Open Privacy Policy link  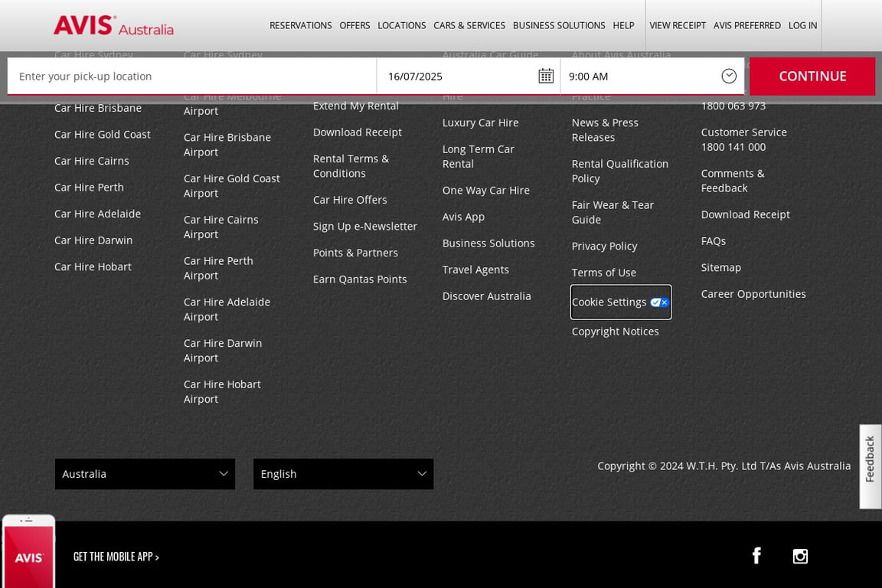604,246
